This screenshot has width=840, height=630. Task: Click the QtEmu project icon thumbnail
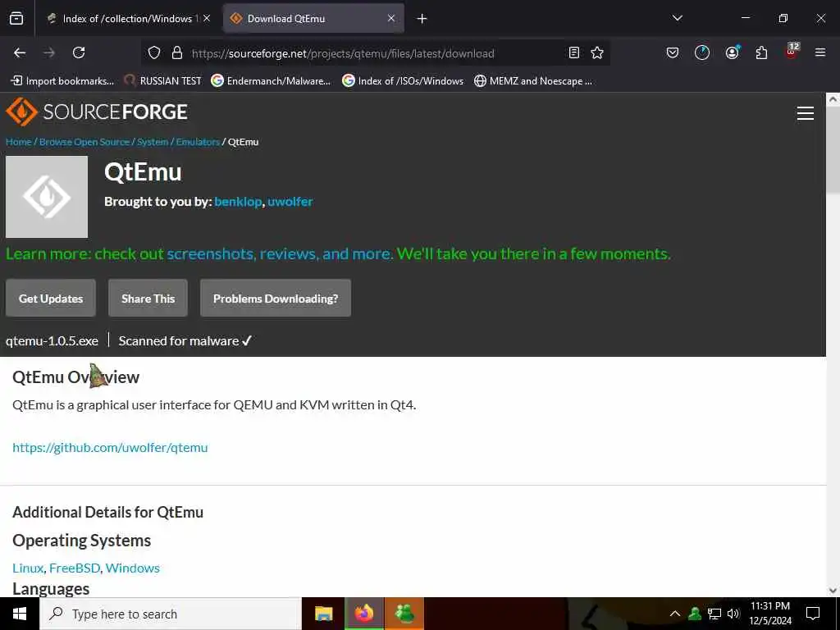[47, 197]
